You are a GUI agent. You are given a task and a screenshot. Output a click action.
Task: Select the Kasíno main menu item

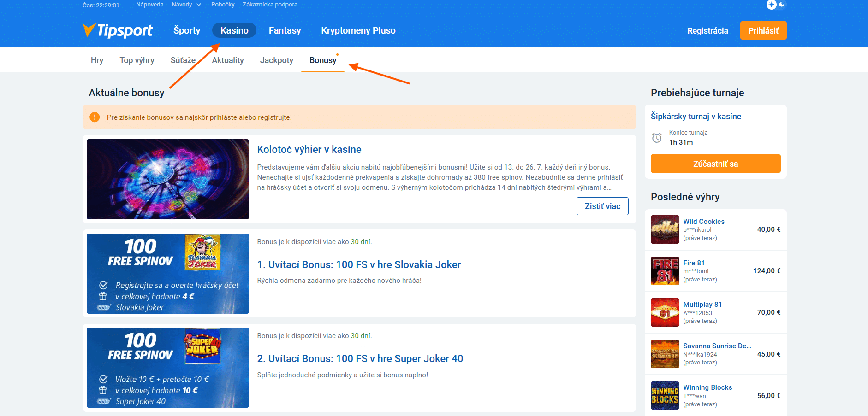[x=234, y=30]
